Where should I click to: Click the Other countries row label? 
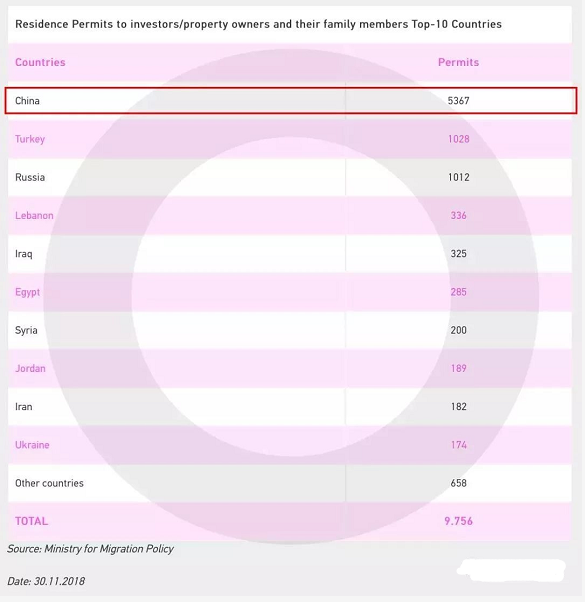click(x=49, y=483)
